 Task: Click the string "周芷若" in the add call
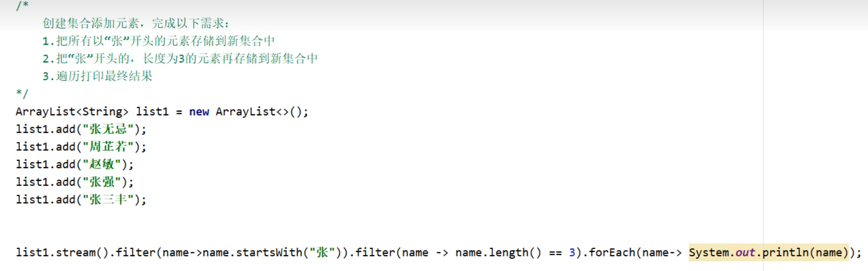coord(108,147)
